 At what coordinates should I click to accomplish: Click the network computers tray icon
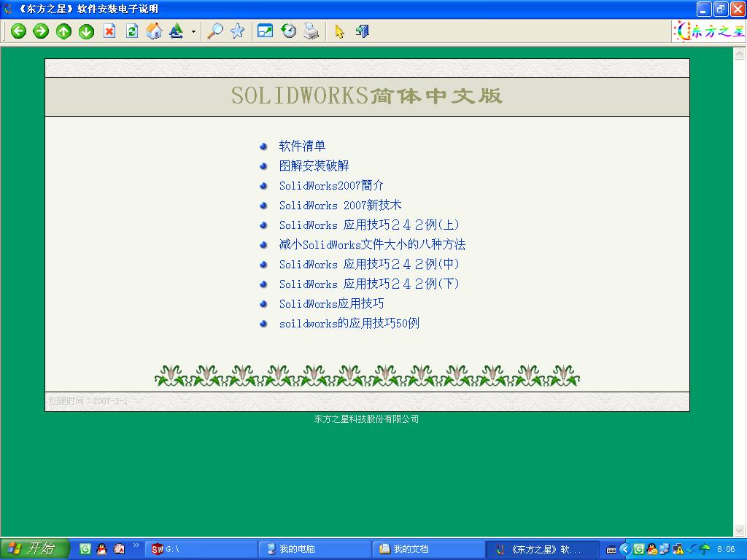(665, 550)
